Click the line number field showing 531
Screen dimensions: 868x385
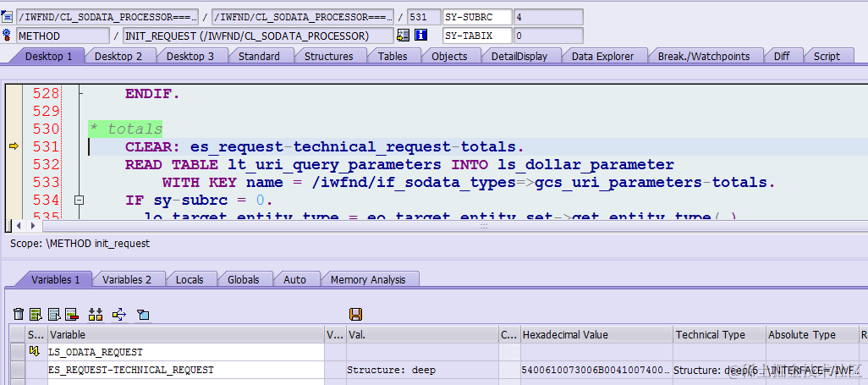coord(424,17)
